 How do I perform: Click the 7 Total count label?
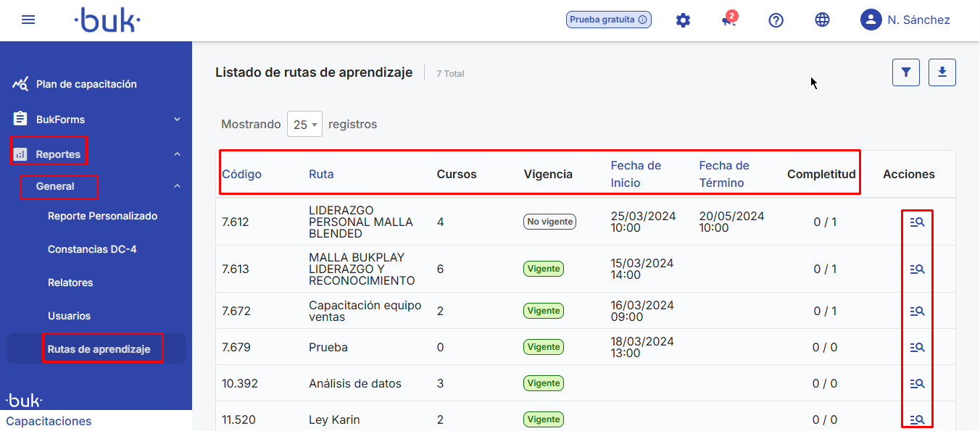(450, 74)
